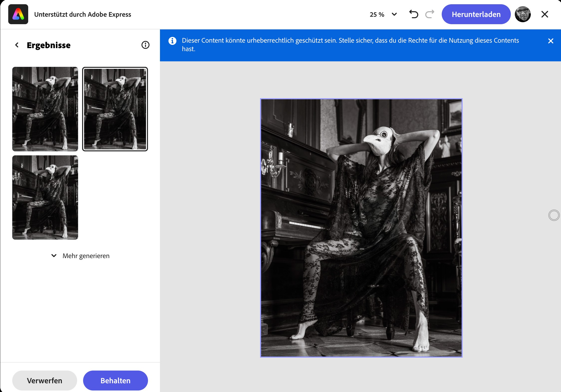Select the second generated result thumbnail

(x=115, y=109)
